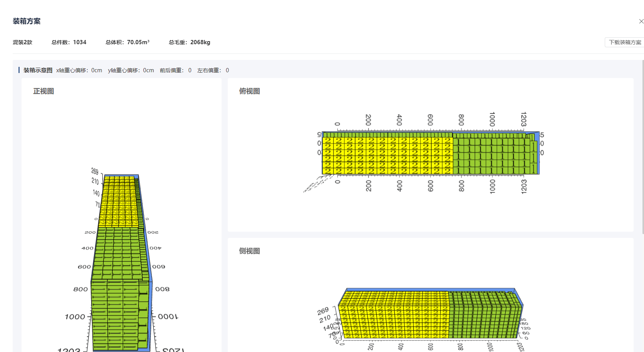This screenshot has height=352, width=644.
Task: Click the 侧视图 panel heading
Action: [249, 251]
